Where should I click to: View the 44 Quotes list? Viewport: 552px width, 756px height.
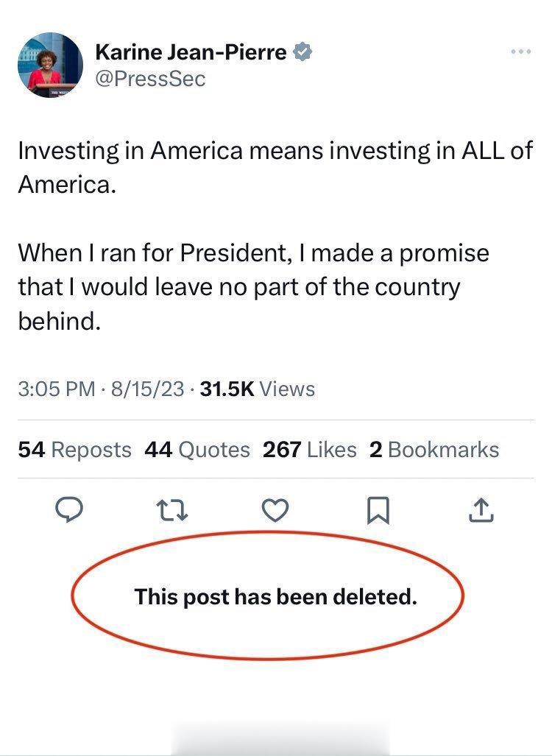point(197,450)
